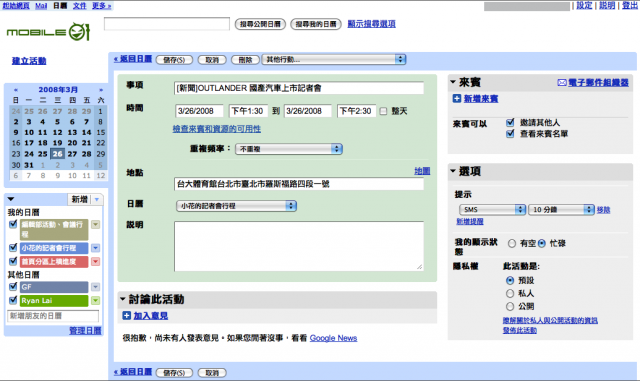
Task: Open the 日曆 calendar selection dropdown
Action: click(x=236, y=206)
